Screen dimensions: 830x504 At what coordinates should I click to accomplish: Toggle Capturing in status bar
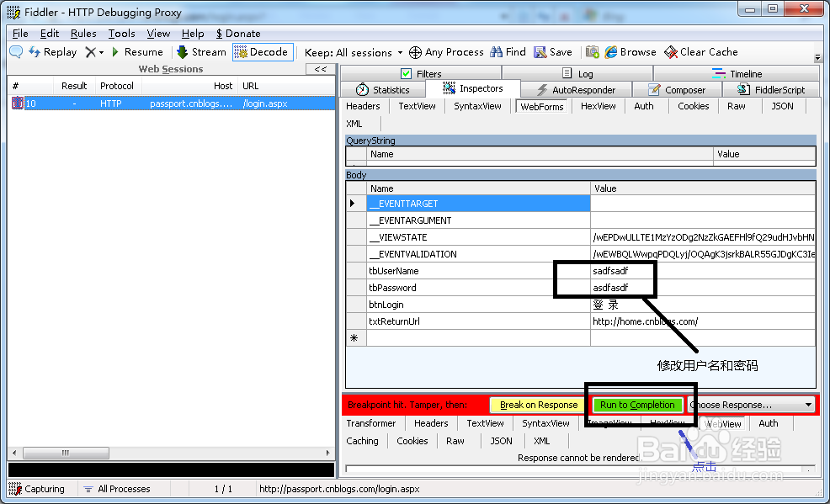(x=37, y=489)
